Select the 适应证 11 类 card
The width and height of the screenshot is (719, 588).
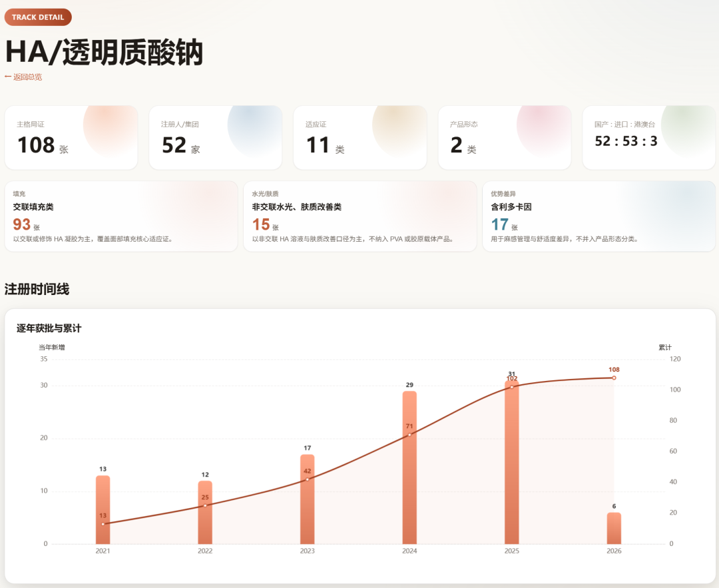(x=360, y=138)
